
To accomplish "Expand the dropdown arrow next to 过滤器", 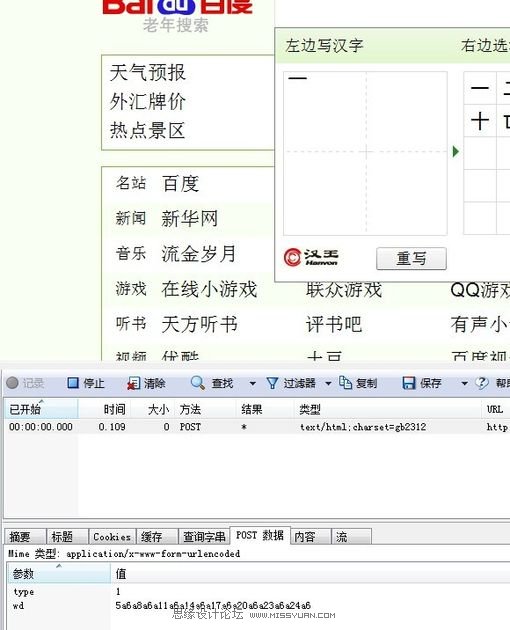I will (328, 384).
